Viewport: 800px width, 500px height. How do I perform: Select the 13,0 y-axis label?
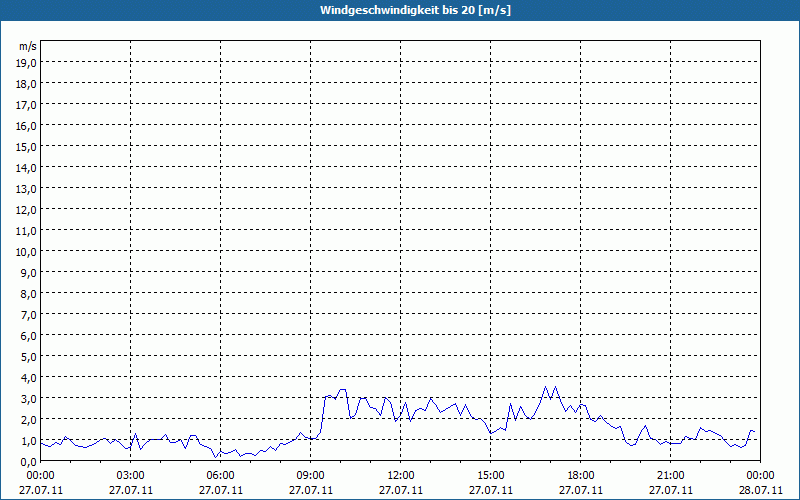26,189
